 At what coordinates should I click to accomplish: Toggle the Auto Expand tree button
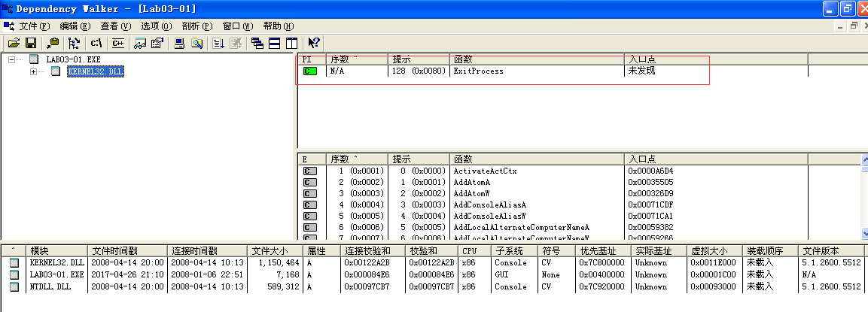(74, 43)
